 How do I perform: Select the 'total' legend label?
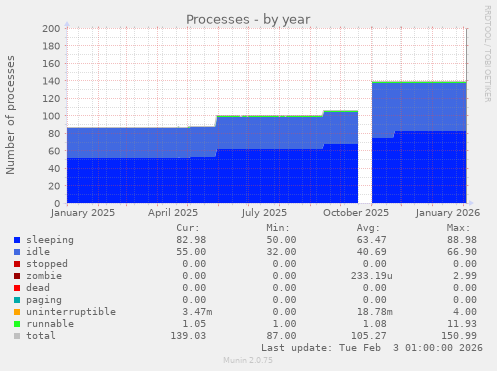41,336
